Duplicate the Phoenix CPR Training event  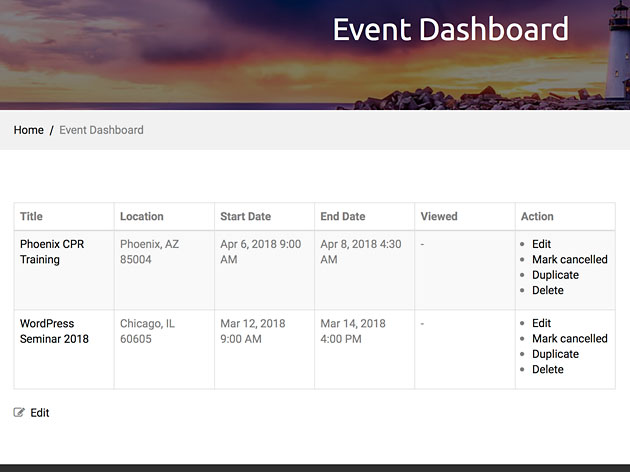tap(555, 275)
